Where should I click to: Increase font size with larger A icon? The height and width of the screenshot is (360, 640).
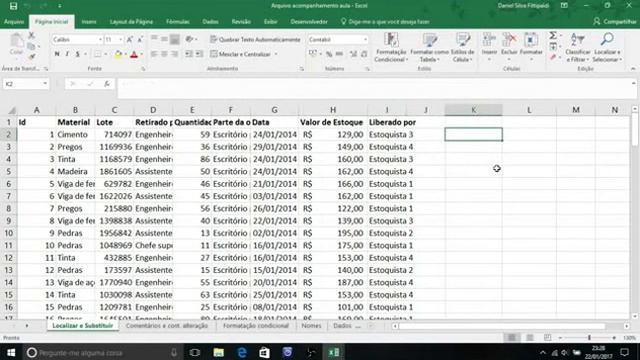click(130, 40)
